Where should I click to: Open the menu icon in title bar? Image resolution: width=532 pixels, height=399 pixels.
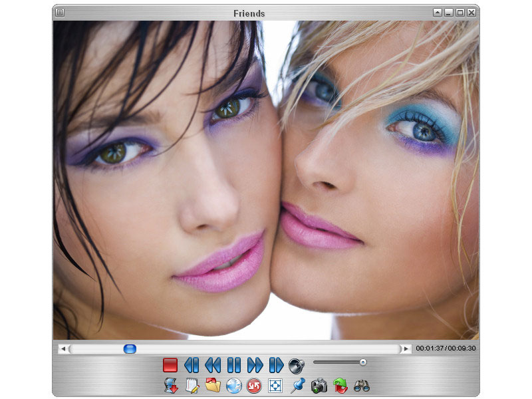pos(60,13)
